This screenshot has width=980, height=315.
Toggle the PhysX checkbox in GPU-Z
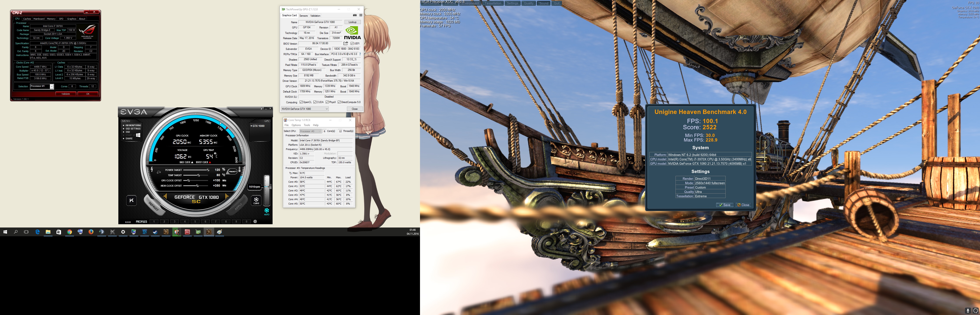327,102
